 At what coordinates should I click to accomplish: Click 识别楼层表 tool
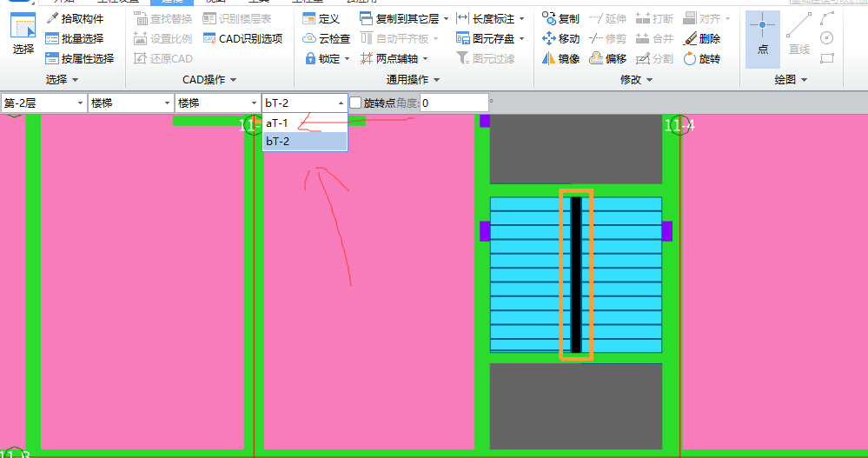pos(237,19)
